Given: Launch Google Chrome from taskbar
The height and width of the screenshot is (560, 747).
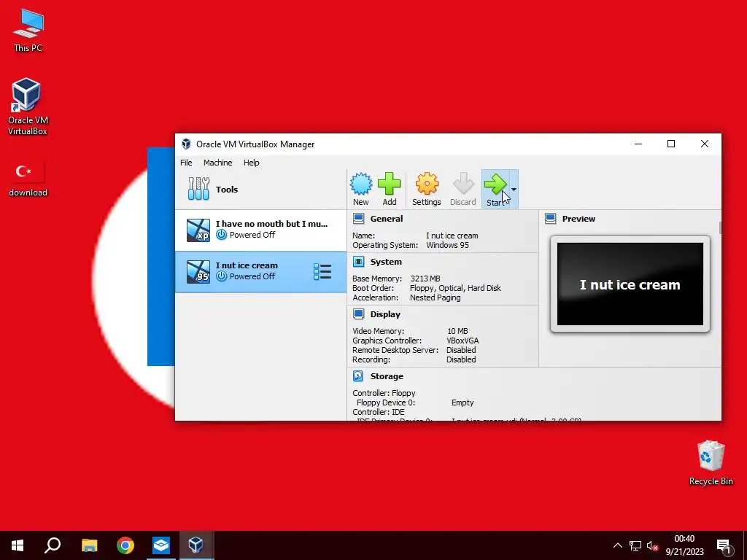Looking at the screenshot, I should click(x=125, y=545).
